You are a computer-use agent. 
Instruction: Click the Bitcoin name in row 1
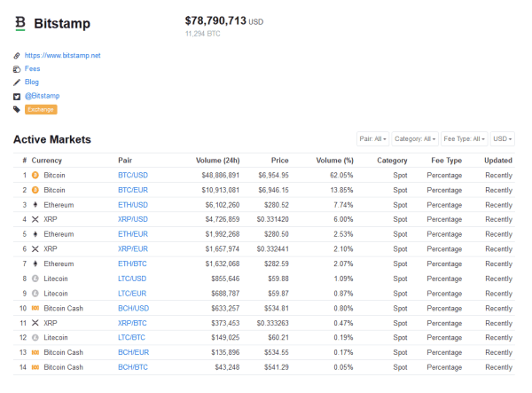[x=54, y=175]
